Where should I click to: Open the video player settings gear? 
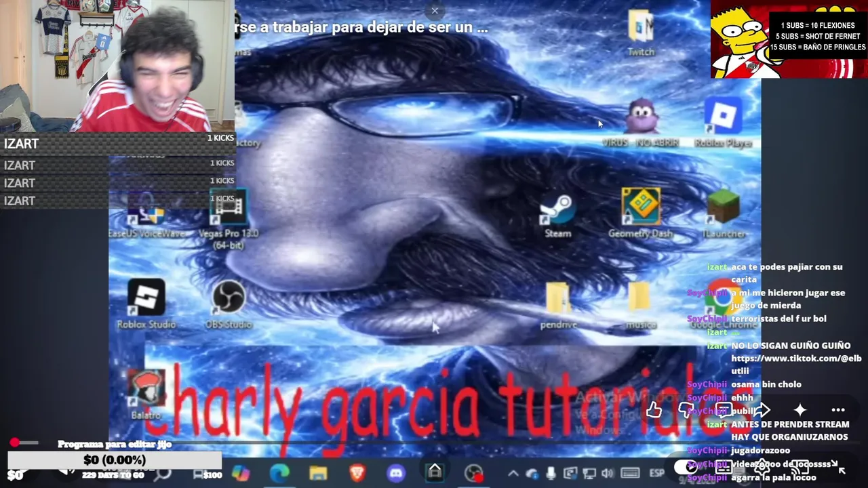[762, 467]
